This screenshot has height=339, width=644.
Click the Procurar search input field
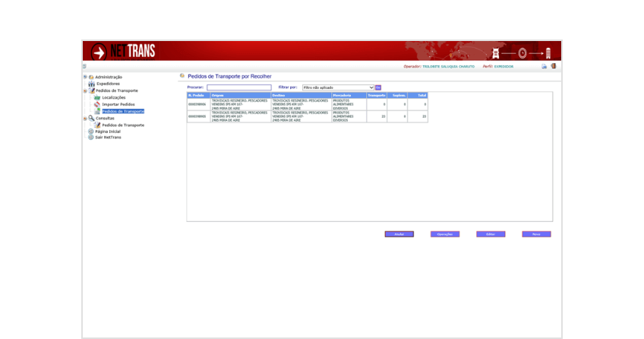(238, 87)
